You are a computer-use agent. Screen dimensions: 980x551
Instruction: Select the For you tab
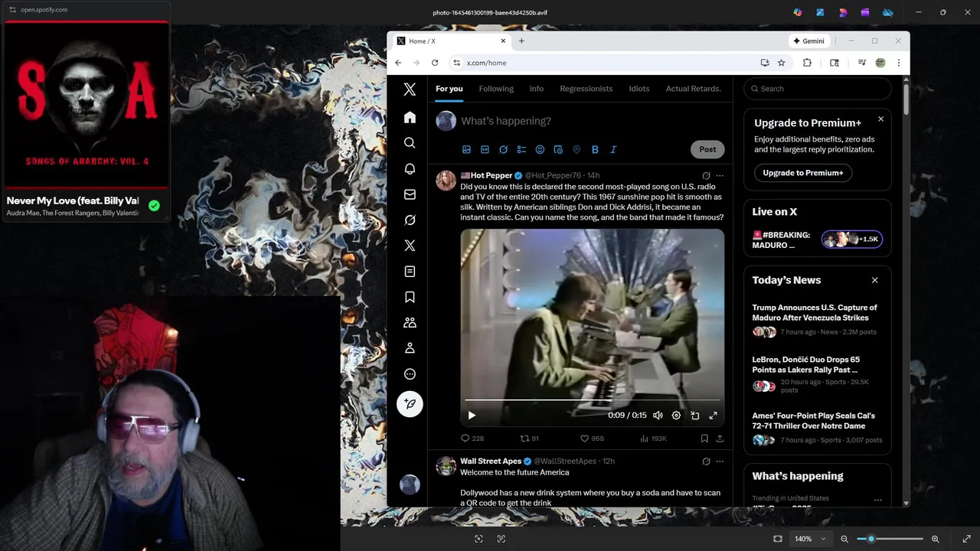coord(449,89)
